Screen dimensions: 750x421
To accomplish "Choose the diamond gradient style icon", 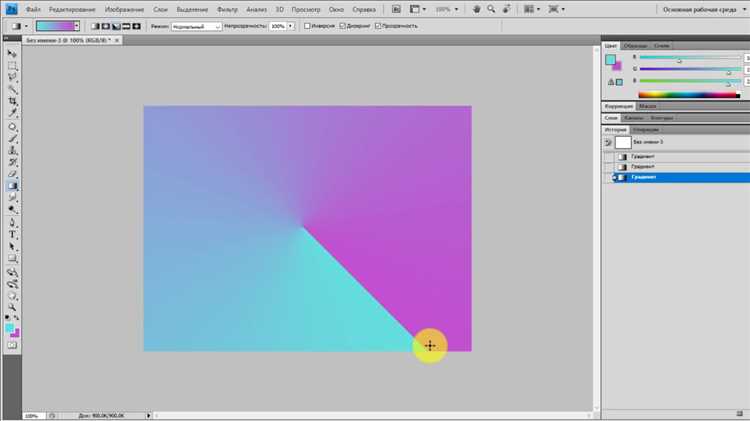I will [x=137, y=26].
